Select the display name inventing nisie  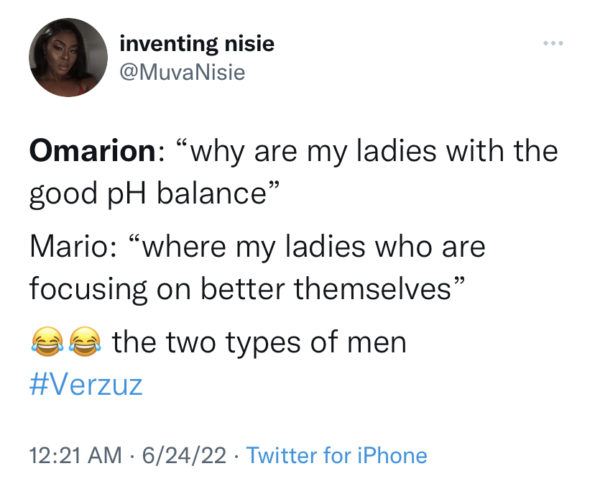click(x=197, y=44)
